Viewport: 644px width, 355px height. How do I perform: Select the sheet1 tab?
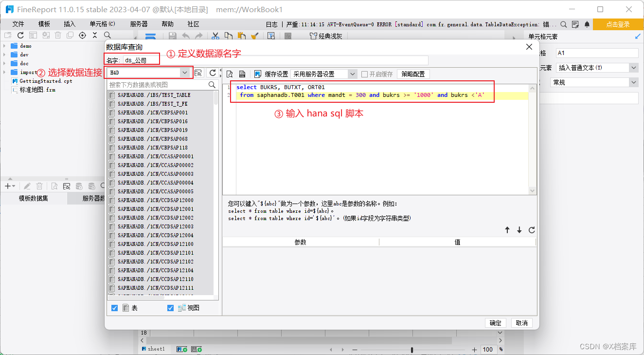[x=153, y=349]
